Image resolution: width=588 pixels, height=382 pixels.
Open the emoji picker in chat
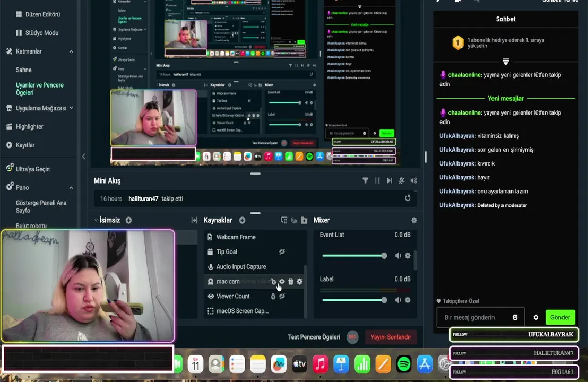click(515, 317)
